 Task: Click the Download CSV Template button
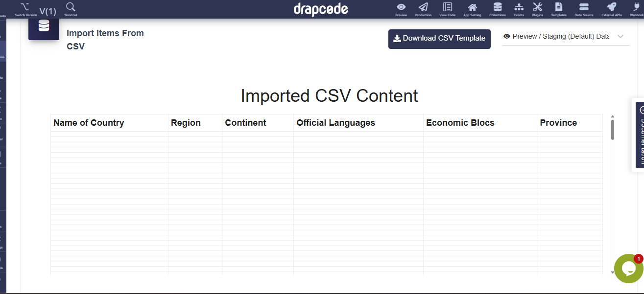[x=439, y=39]
